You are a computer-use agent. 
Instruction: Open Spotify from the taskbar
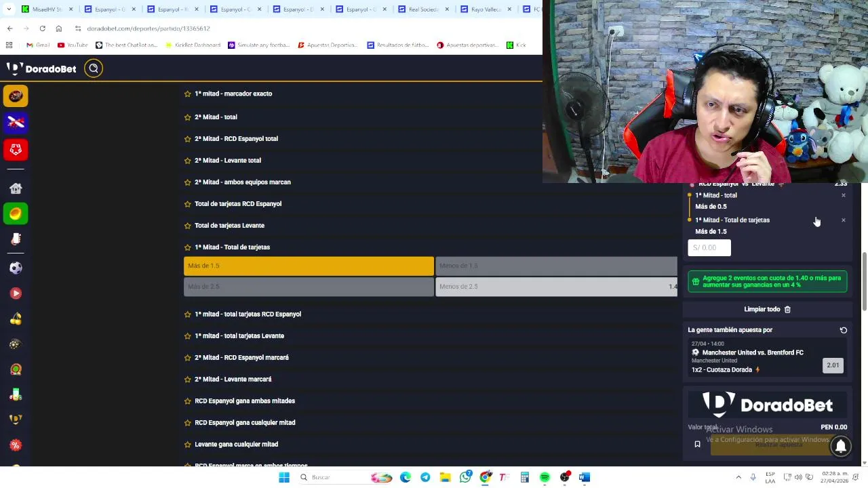pos(545,477)
